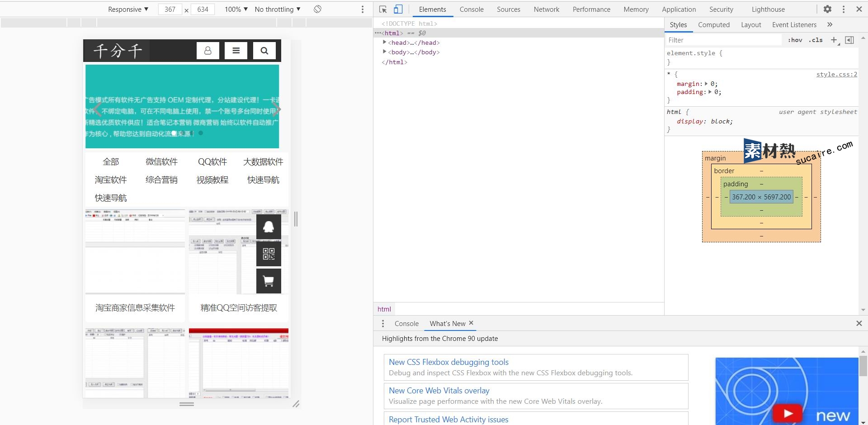Open 淘宝商家信息采集软件 product thumbnail

click(135, 251)
